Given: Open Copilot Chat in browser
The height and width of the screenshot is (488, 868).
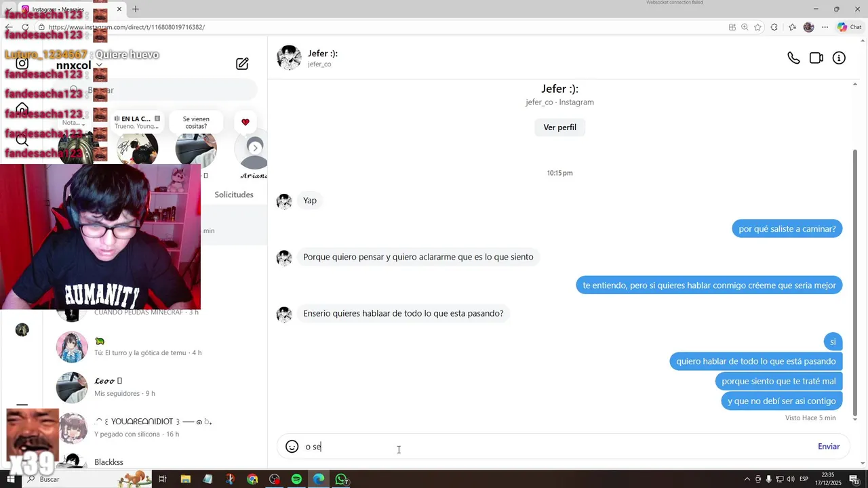Looking at the screenshot, I should 849,27.
